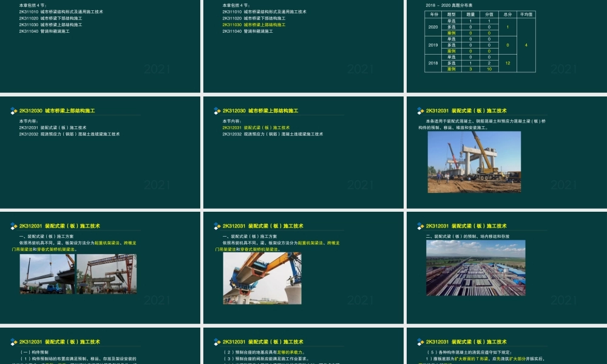
Task: Click the diamond logo on the two-photo girder slide
Action: [x=14, y=226]
